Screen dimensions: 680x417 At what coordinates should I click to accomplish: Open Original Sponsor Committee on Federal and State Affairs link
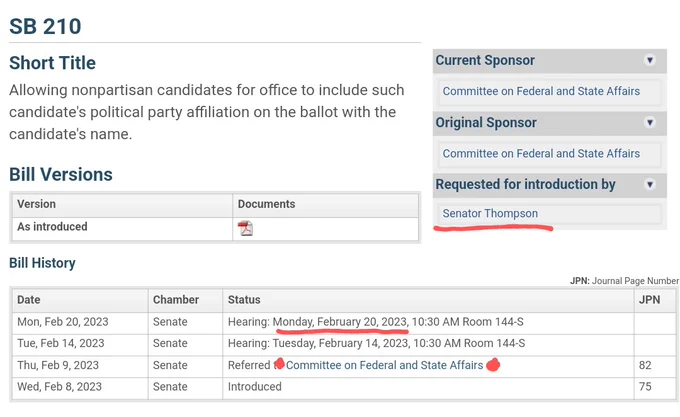pyautogui.click(x=541, y=153)
